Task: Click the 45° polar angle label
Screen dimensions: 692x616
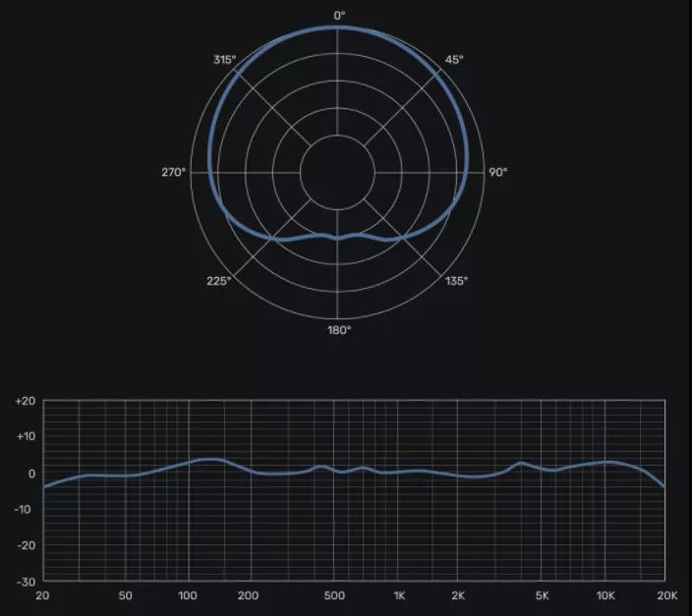Action: pyautogui.click(x=454, y=60)
